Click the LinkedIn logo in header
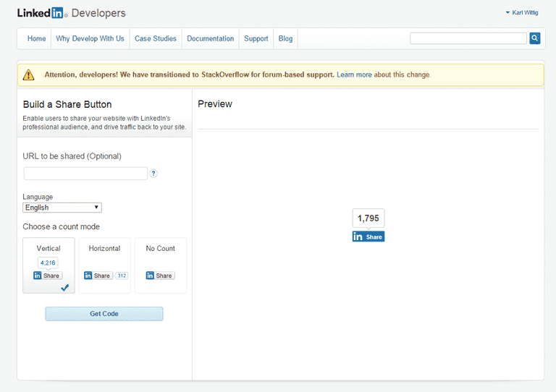This screenshot has height=392, width=556. click(x=42, y=13)
